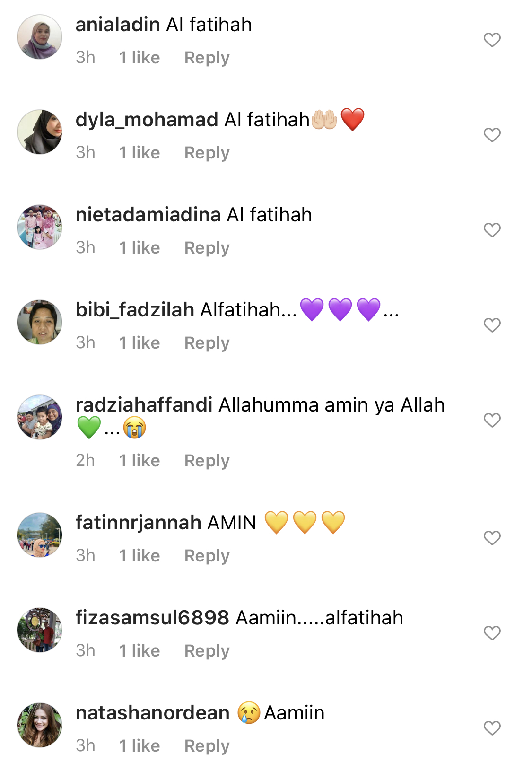This screenshot has height=780, width=532.
Task: Tap the heart beside fatinnrjannah's AMIN comment
Action: coord(492,538)
